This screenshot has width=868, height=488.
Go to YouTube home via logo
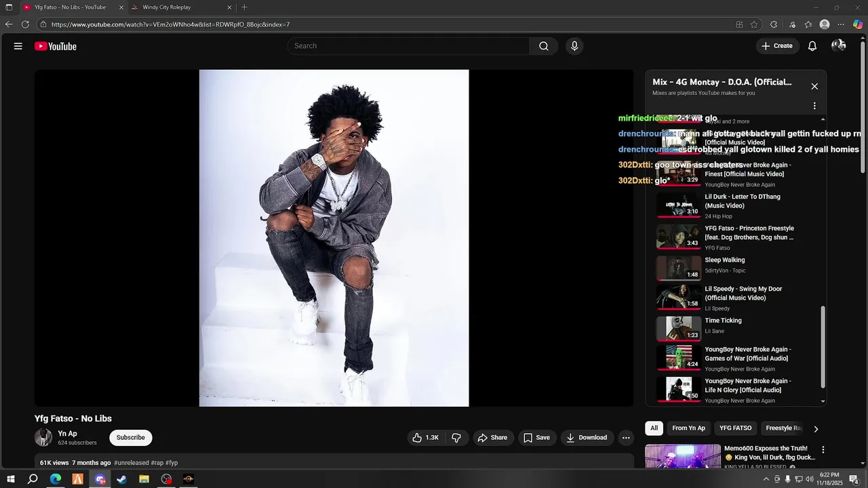pos(56,46)
